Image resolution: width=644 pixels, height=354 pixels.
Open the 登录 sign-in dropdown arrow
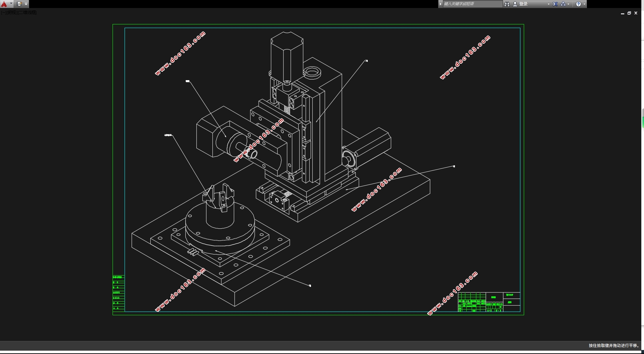tap(548, 4)
